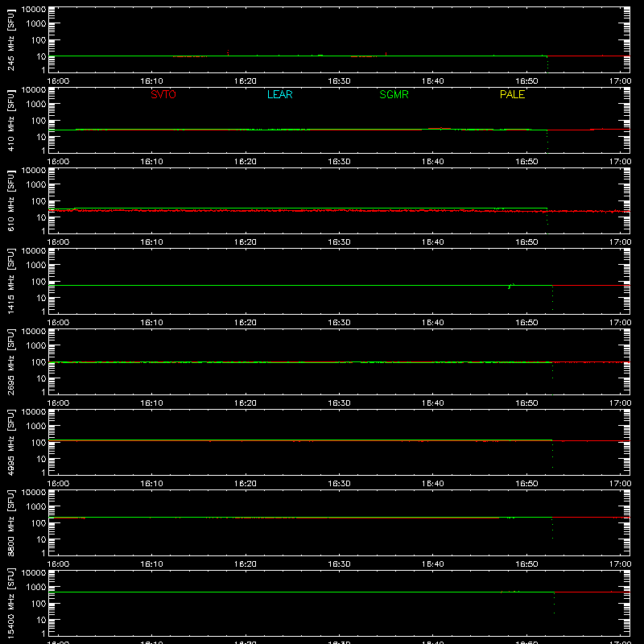Click the 10000 tick value on 245 MHz axis

pos(34,10)
